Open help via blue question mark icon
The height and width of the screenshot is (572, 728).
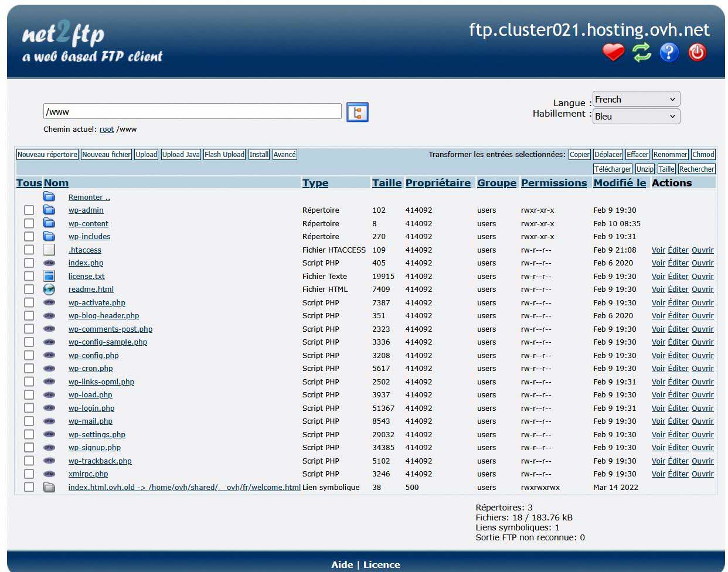[x=669, y=53]
